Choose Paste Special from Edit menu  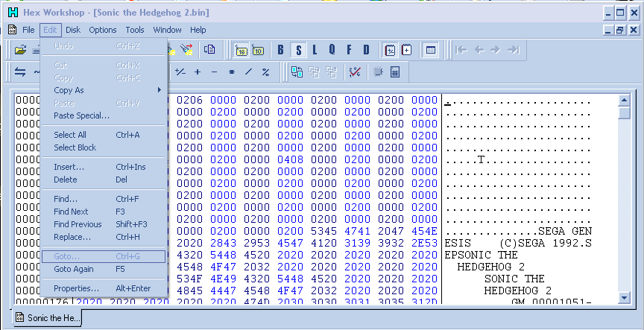point(104,115)
